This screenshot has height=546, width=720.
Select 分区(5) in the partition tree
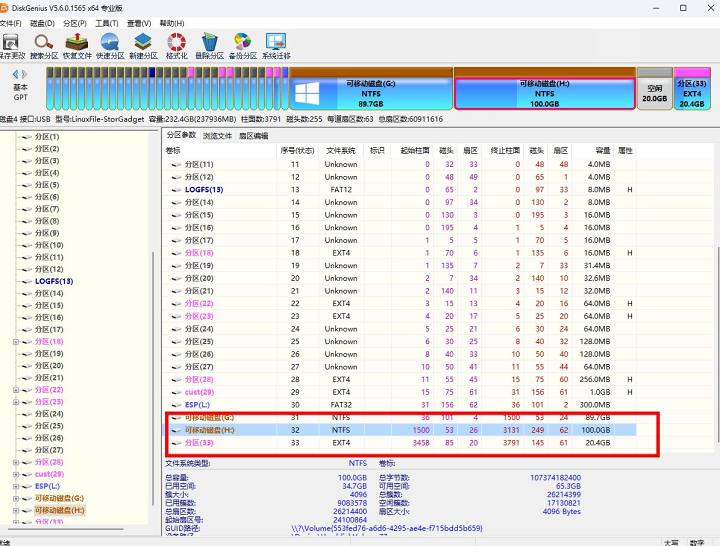[47, 185]
